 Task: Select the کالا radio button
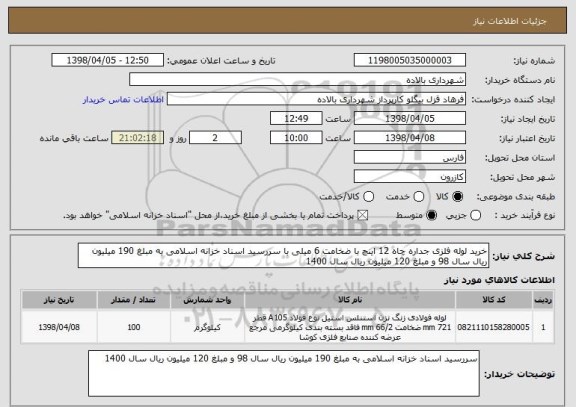(x=457, y=197)
